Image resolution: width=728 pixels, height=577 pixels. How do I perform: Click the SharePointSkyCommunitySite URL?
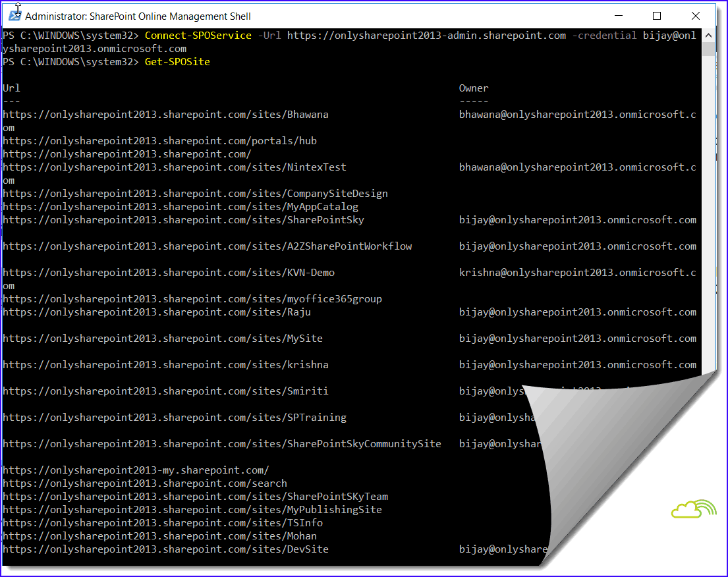[221, 443]
